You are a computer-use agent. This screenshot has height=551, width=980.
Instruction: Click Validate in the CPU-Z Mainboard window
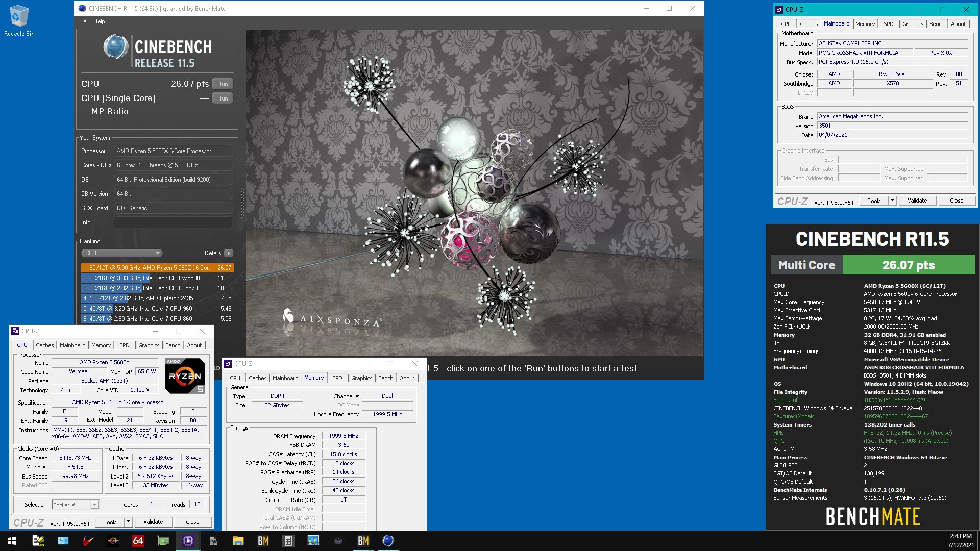pyautogui.click(x=917, y=201)
